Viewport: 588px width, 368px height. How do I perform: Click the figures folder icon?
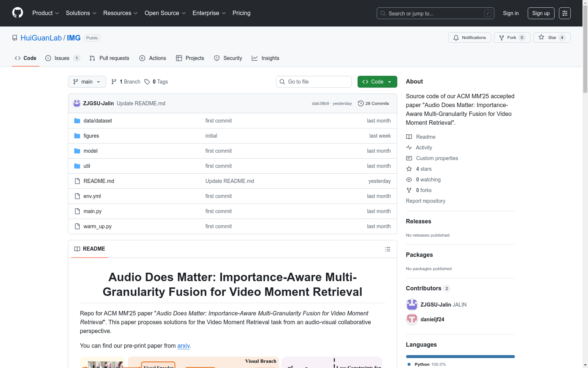77,136
